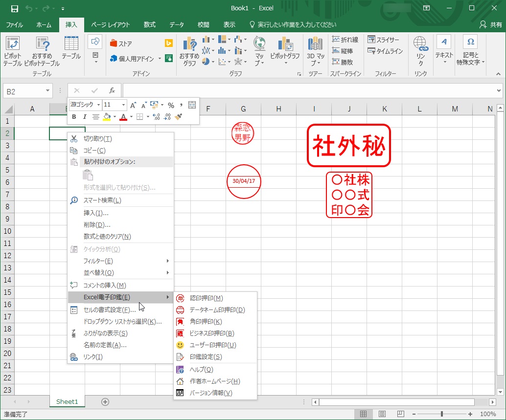Insert a 3D Map from ribbon

point(315,51)
